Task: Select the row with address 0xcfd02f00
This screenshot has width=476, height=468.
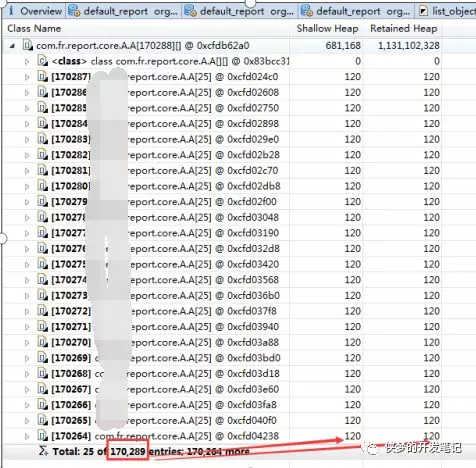Action: coord(222,202)
